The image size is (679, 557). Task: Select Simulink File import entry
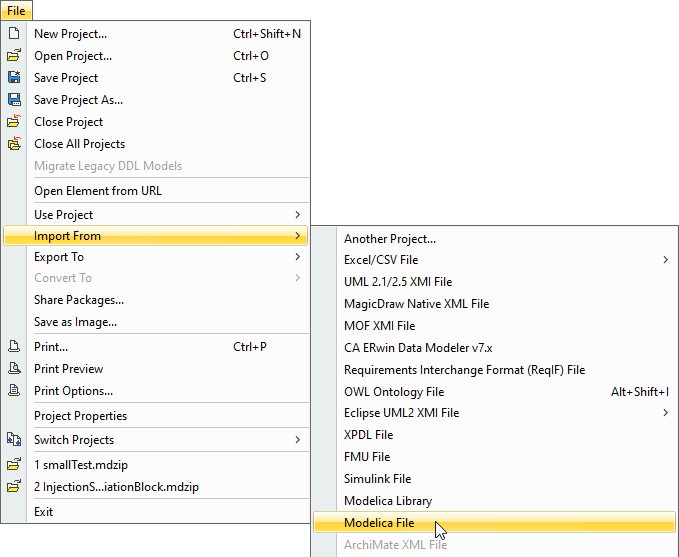[378, 479]
